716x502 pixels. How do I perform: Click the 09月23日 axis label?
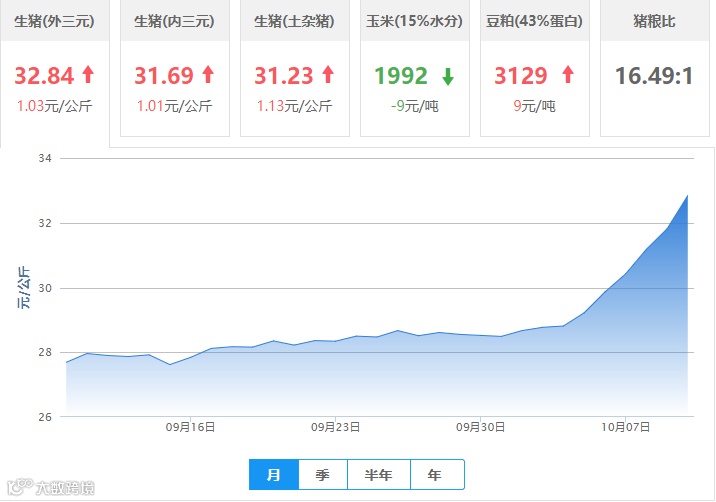336,428
